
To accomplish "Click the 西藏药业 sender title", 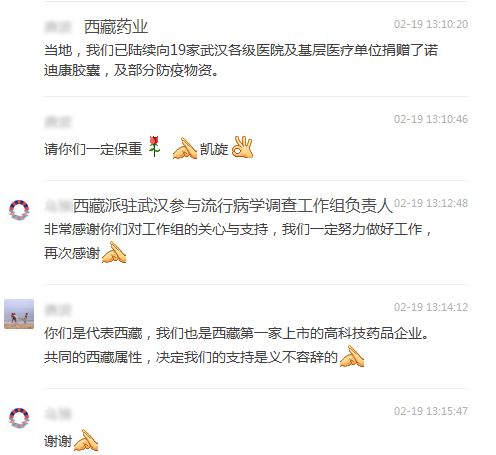I will (116, 27).
